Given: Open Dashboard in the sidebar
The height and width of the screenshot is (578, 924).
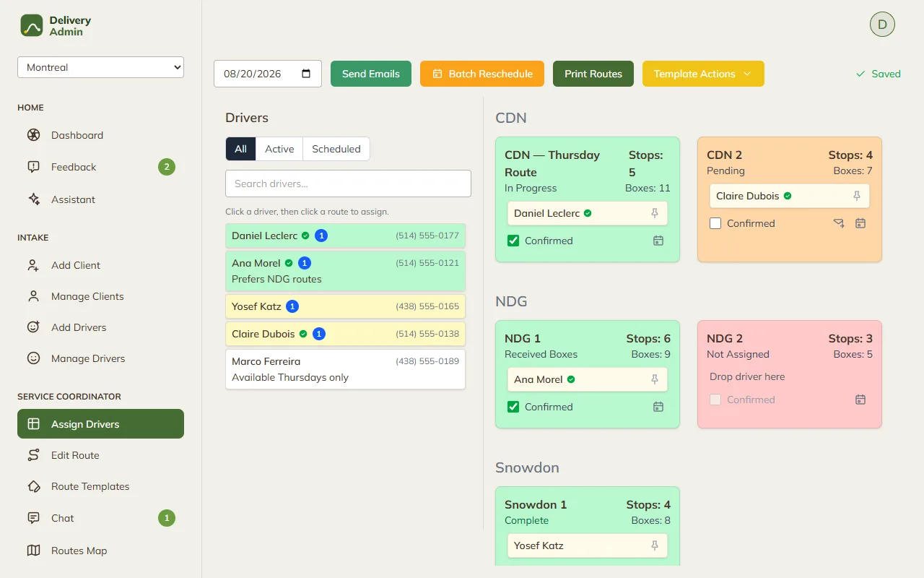Looking at the screenshot, I should 100,135.
